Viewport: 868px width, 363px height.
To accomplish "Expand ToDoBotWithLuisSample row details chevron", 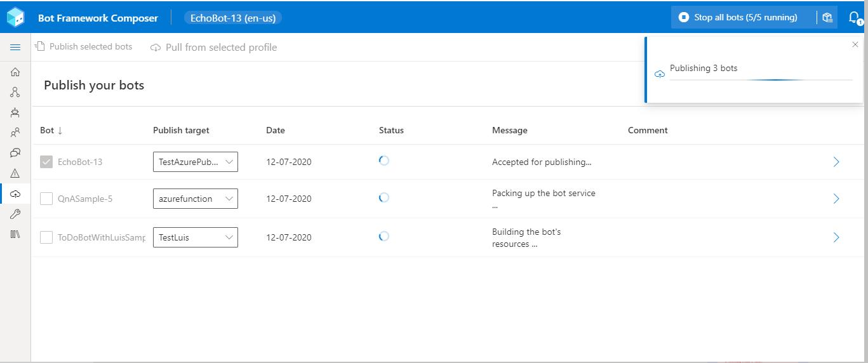I will click(836, 237).
